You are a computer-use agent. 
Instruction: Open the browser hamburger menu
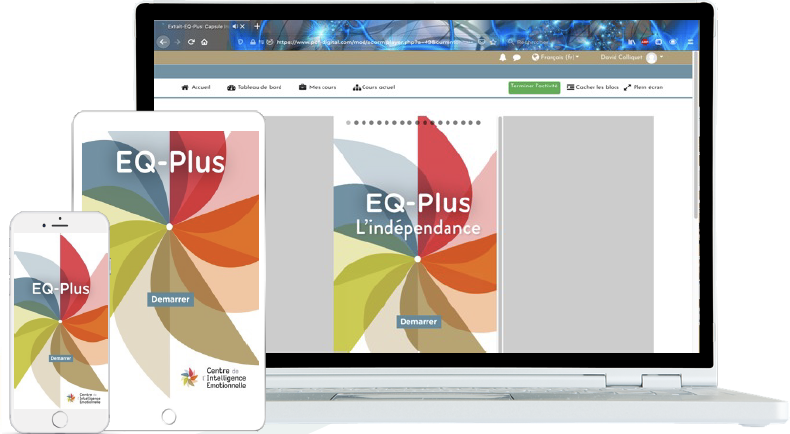[690, 42]
